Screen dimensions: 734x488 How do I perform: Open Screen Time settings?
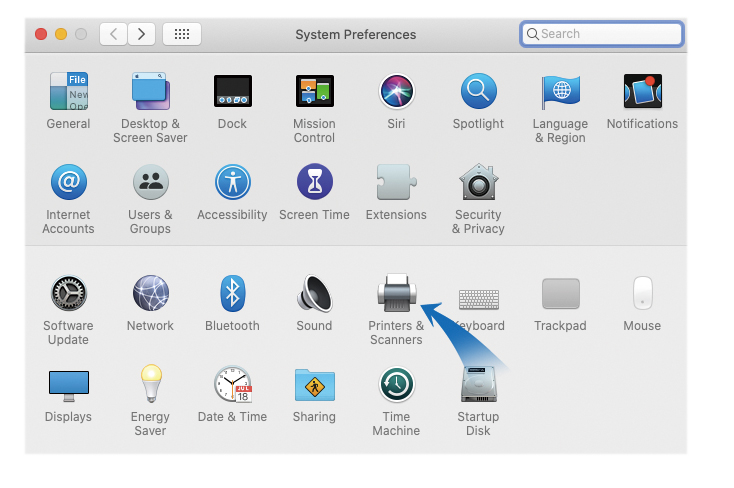(315, 182)
